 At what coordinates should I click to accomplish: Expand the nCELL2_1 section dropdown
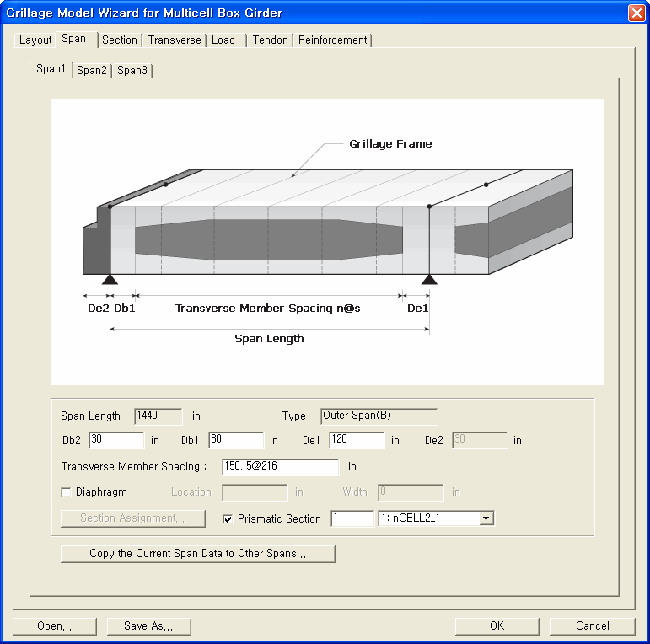[486, 518]
